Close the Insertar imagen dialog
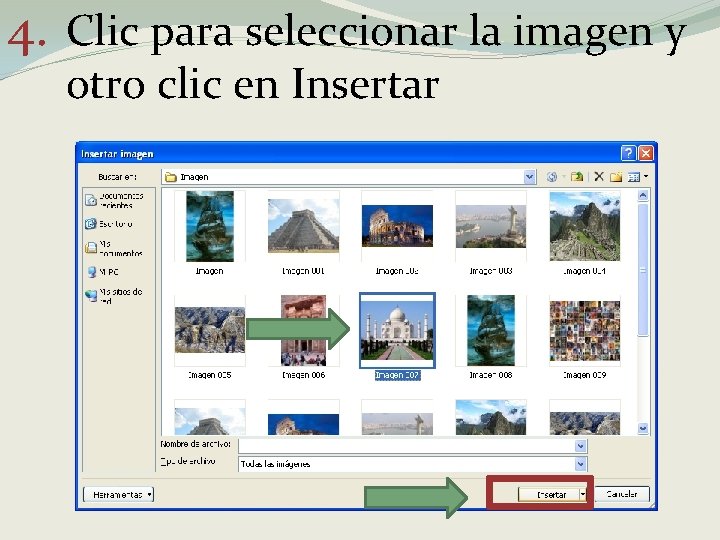 click(x=646, y=153)
